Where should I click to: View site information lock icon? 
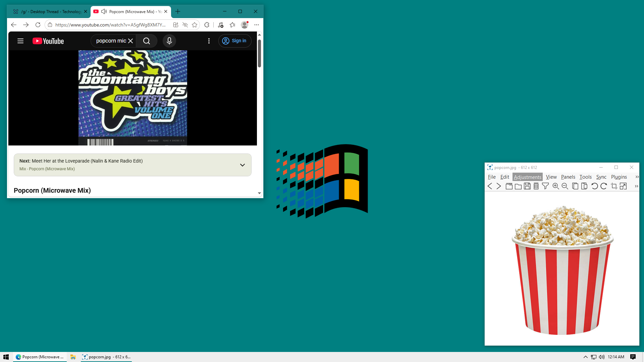click(50, 25)
